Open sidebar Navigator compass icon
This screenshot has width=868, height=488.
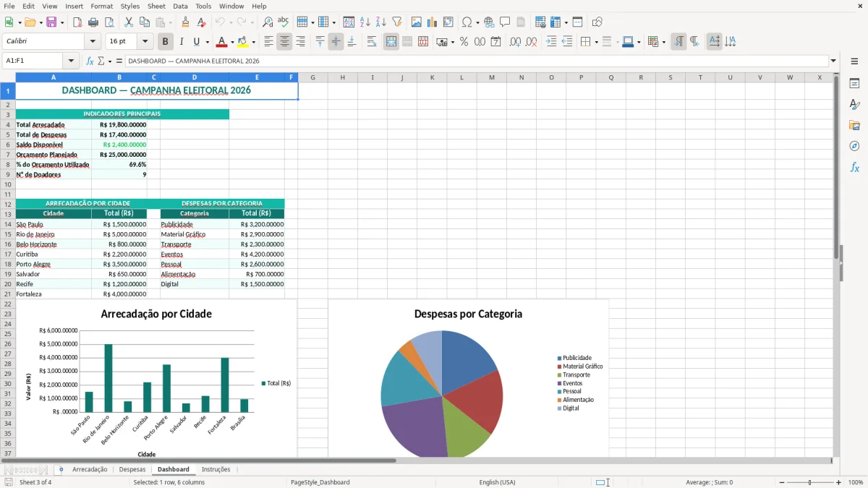[854, 146]
